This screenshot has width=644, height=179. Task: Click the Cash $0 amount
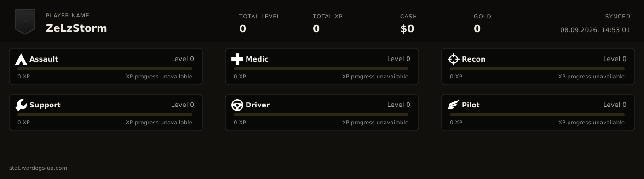[x=407, y=29]
